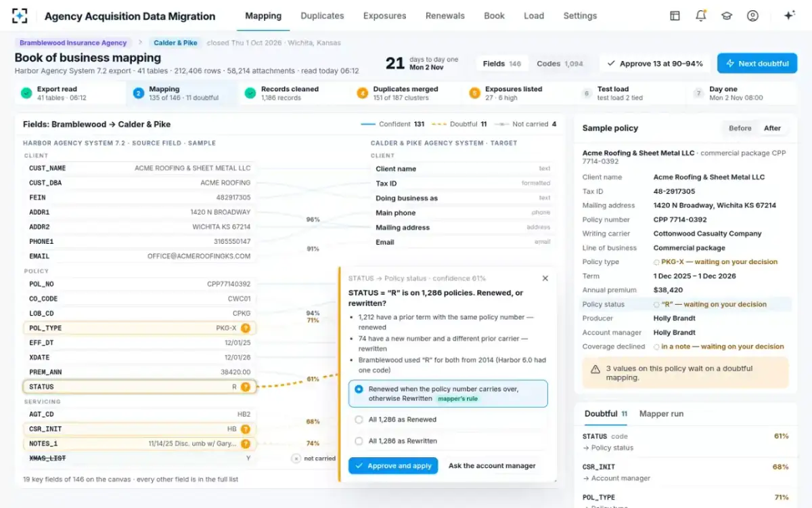Click the Duplicates merged step 4 badge
The height and width of the screenshot is (508, 812).
pyautogui.click(x=362, y=93)
